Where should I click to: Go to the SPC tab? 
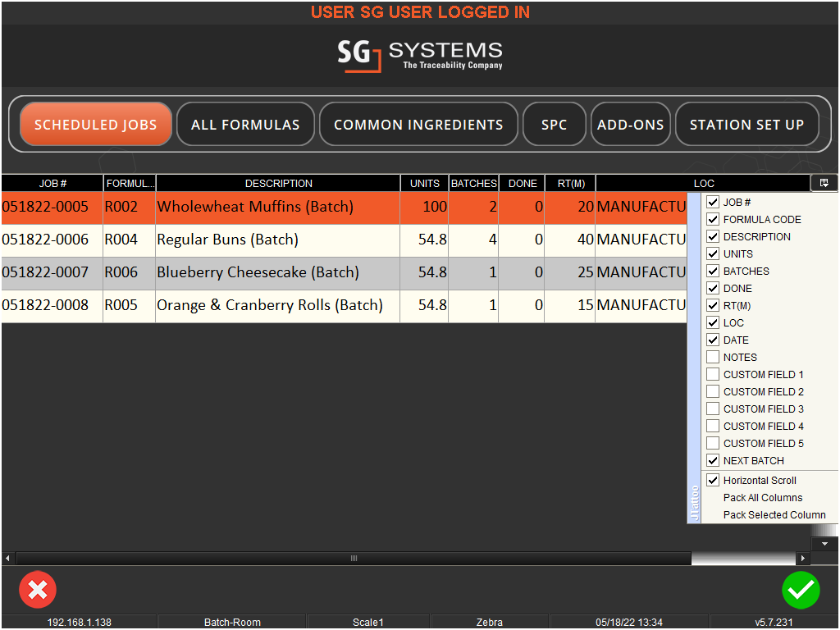pos(554,125)
